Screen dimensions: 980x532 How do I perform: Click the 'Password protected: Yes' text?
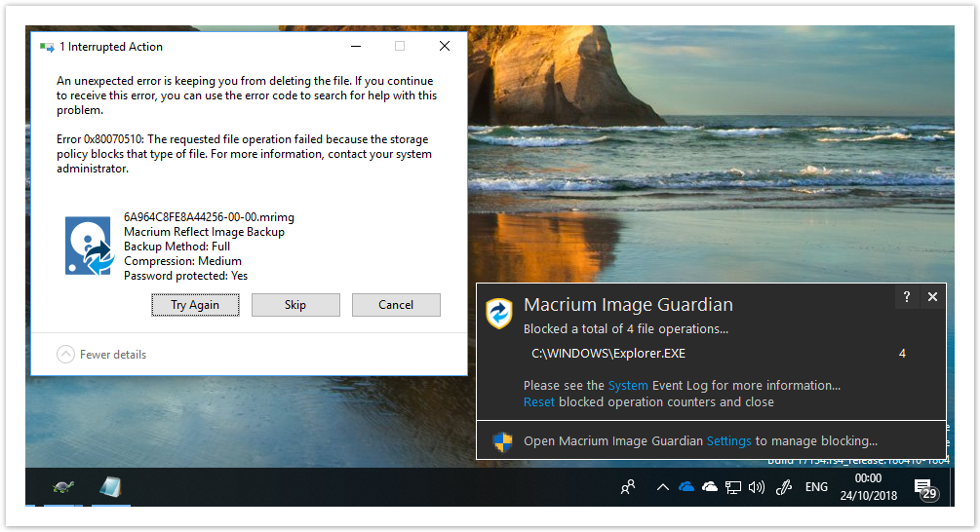[x=185, y=276]
